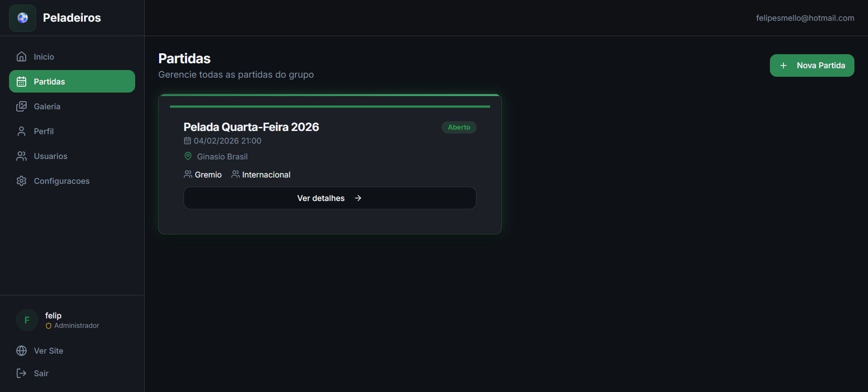Click the Aberto status badge
The image size is (868, 392).
(459, 127)
